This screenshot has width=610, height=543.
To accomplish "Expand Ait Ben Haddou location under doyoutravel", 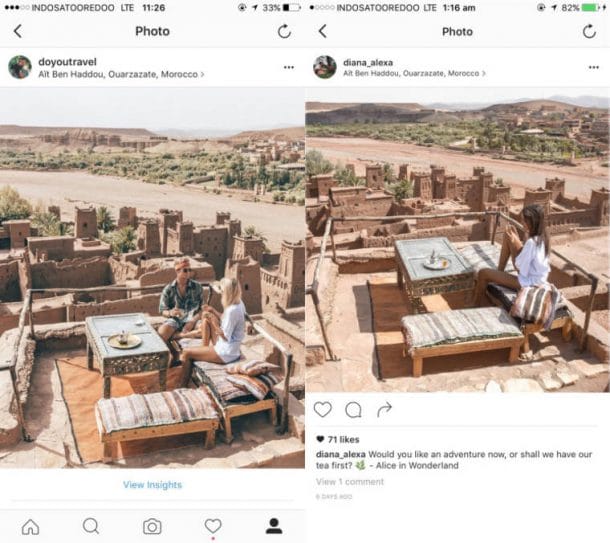I will [121, 74].
